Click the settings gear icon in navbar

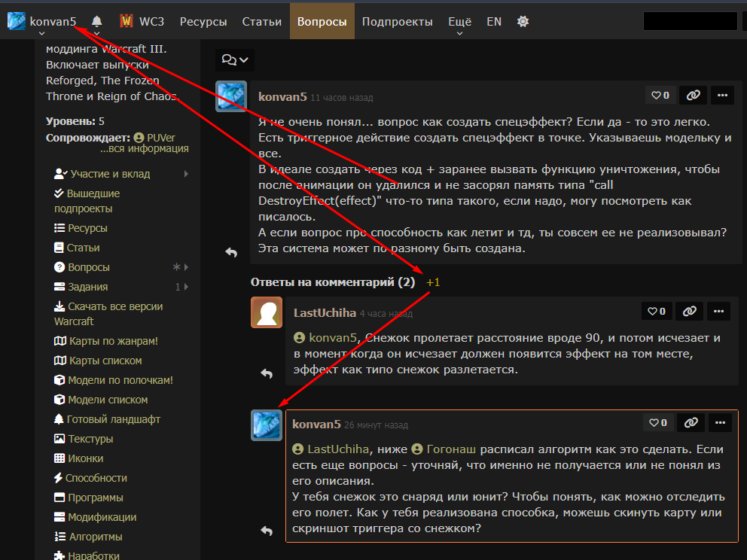pyautogui.click(x=523, y=21)
